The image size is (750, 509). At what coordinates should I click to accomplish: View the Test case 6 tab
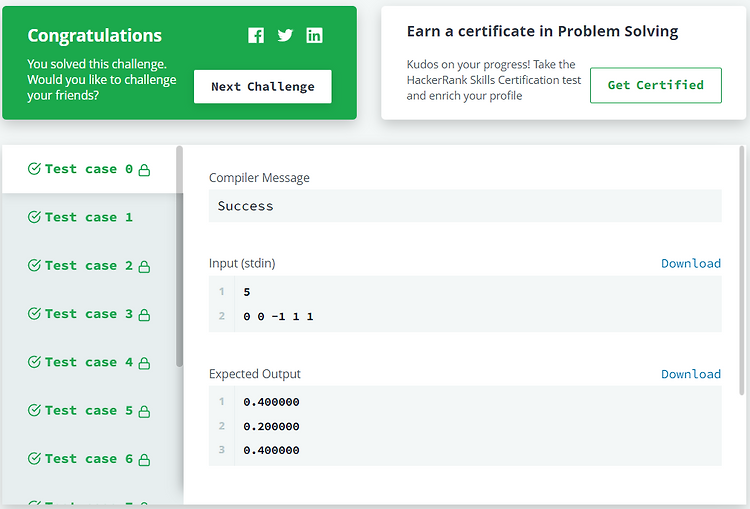tap(89, 459)
